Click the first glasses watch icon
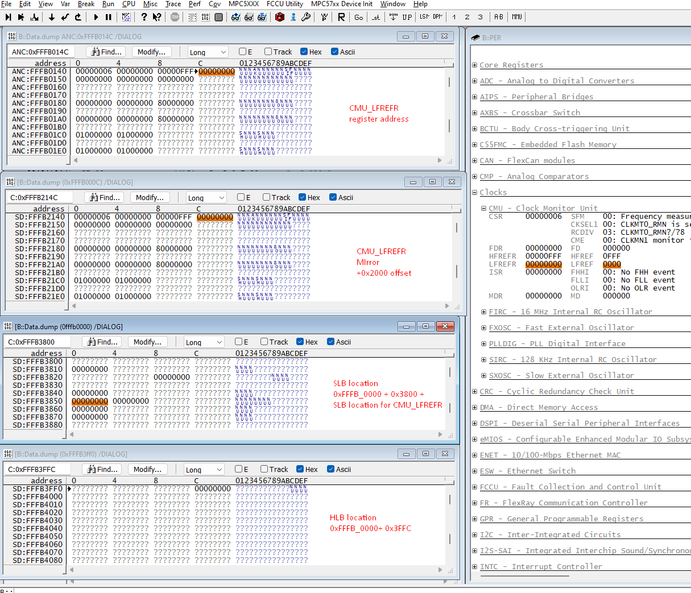This screenshot has height=593, width=691. 236,17
